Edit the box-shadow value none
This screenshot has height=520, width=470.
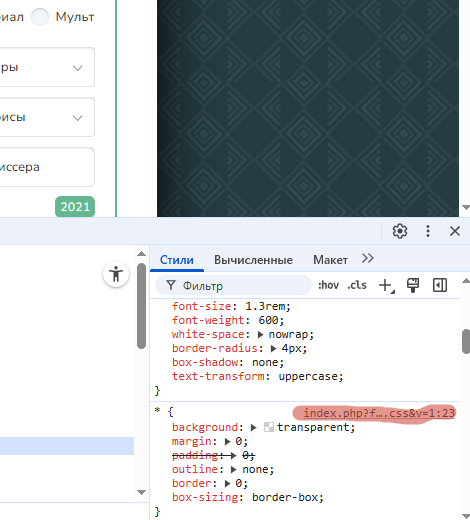(x=265, y=362)
